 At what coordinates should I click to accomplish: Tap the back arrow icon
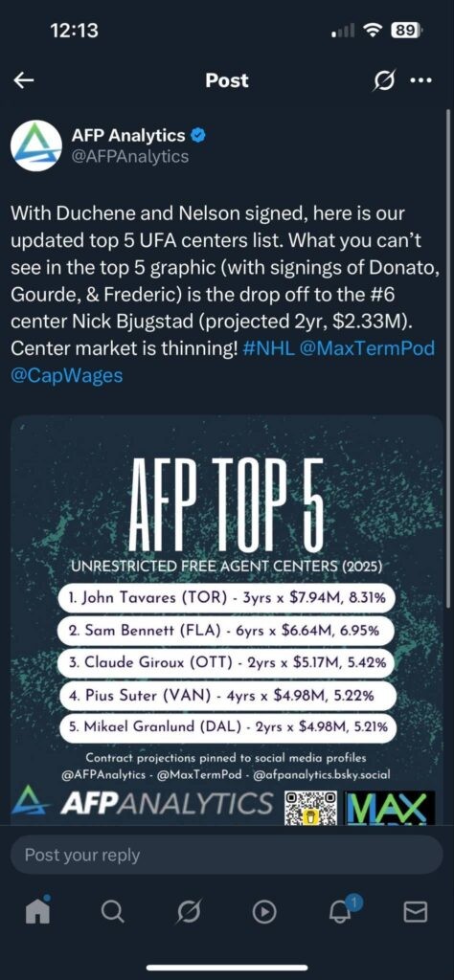(x=24, y=80)
